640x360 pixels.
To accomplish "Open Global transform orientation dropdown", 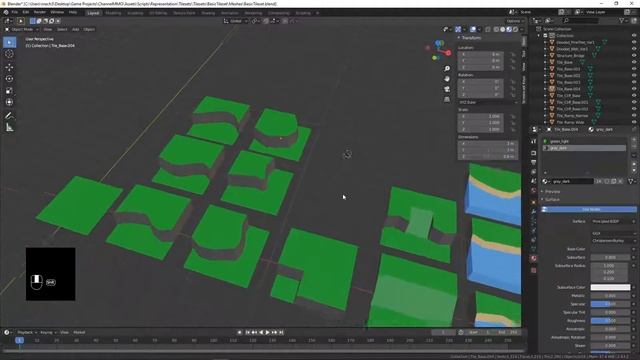I will (x=236, y=21).
